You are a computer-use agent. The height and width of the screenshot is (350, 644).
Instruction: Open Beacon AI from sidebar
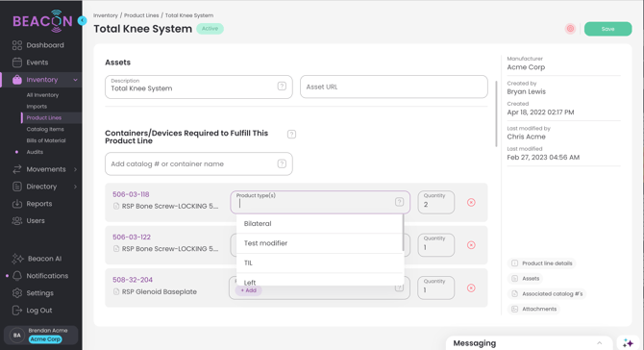point(44,259)
